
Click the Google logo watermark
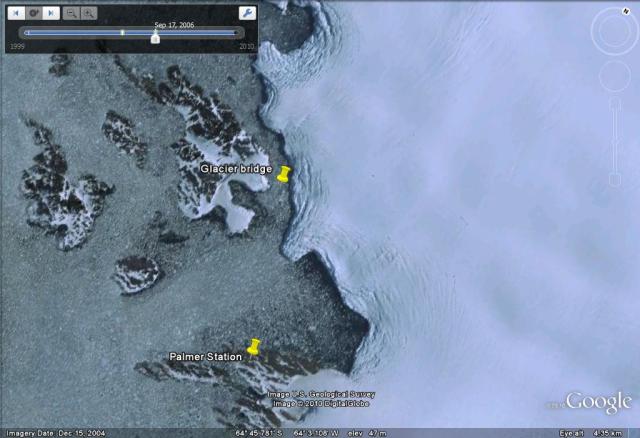pyautogui.click(x=598, y=402)
